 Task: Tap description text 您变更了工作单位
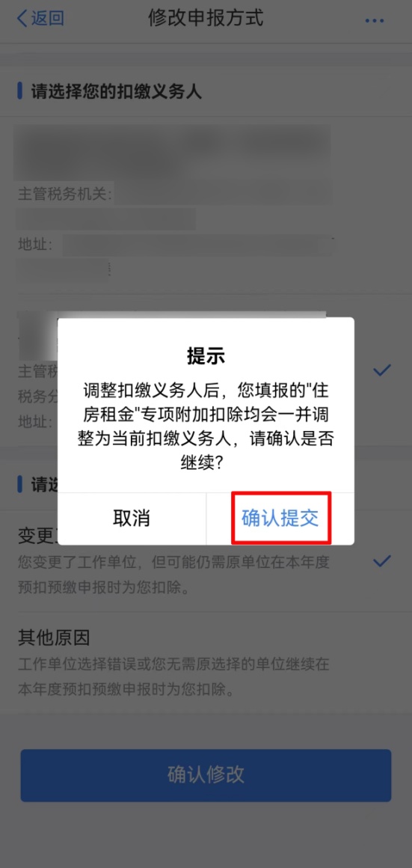[x=173, y=575]
